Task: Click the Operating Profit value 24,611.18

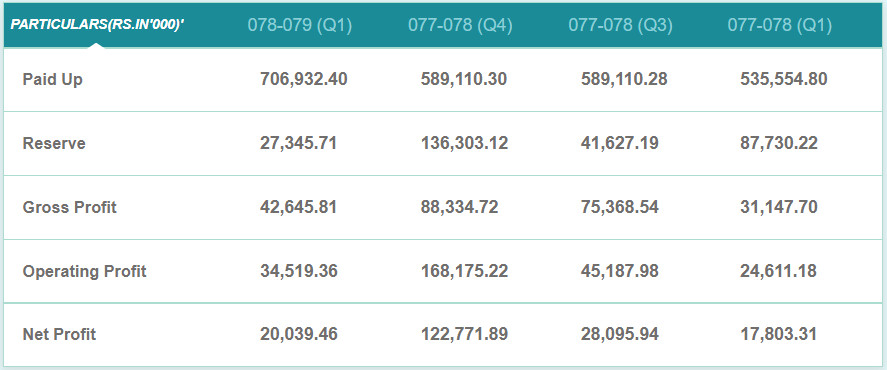Action: pyautogui.click(x=778, y=272)
